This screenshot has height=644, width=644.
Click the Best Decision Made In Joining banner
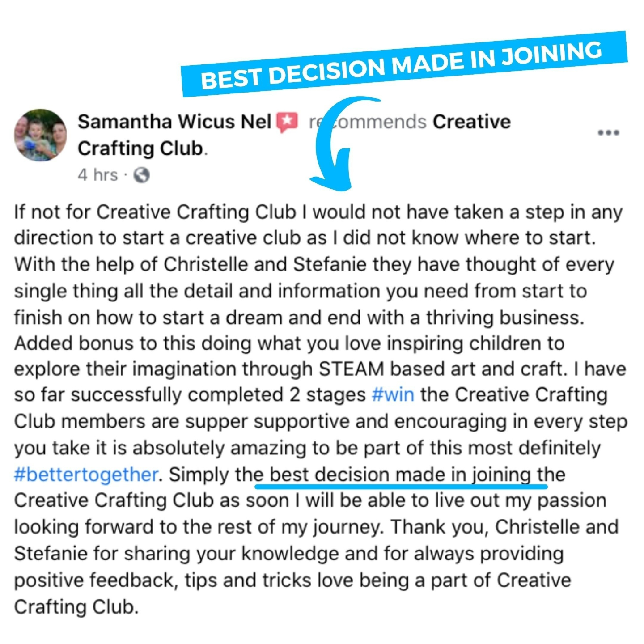point(404,64)
